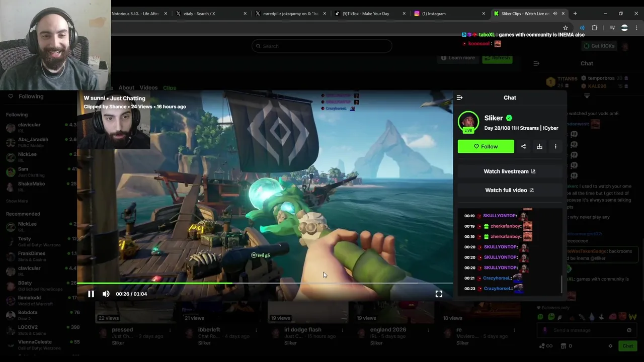Open the channel shop icon below chat
The height and width of the screenshot is (362, 644).
pos(563,346)
